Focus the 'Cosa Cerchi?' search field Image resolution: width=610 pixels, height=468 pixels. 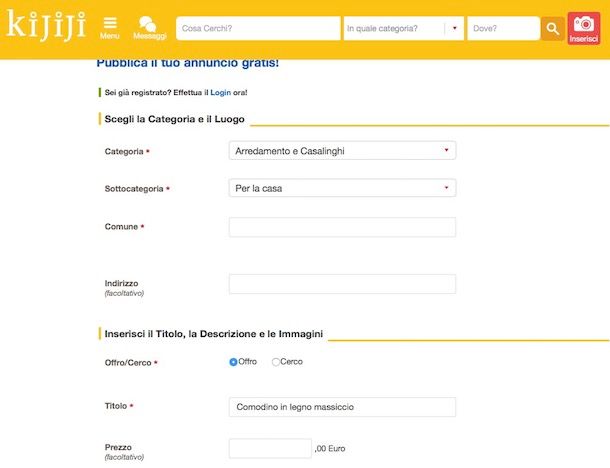258,28
